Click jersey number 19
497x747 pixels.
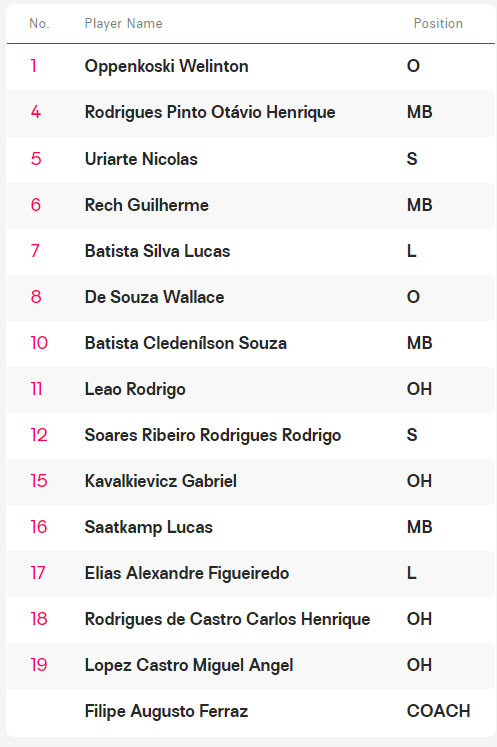[x=39, y=665]
